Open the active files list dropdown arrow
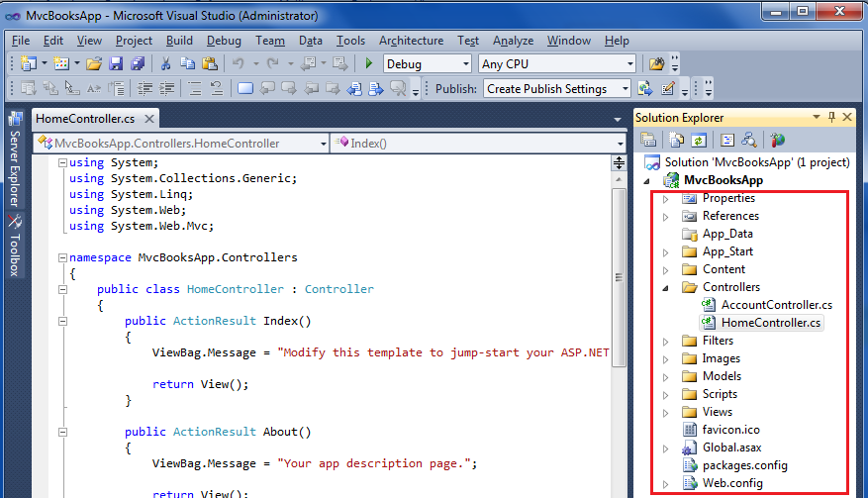The height and width of the screenshot is (498, 868). (618, 119)
